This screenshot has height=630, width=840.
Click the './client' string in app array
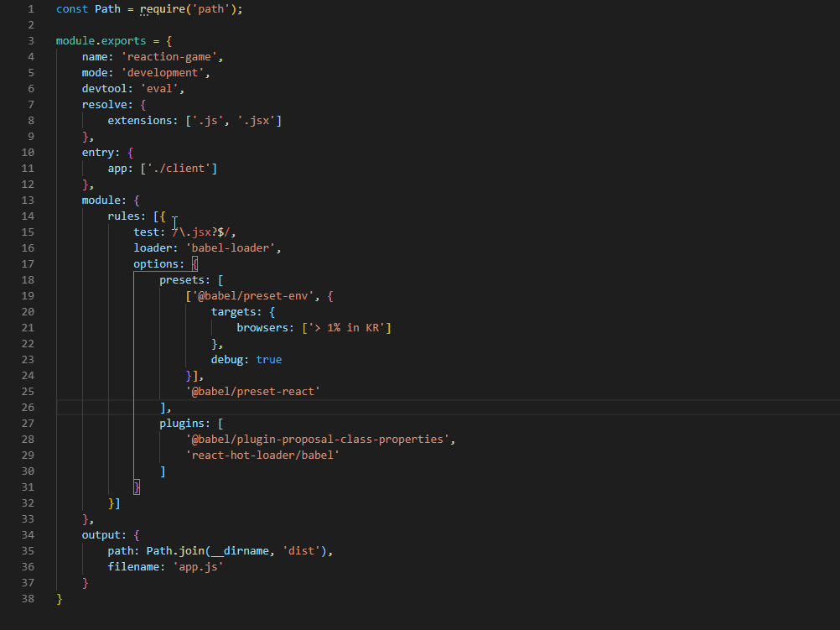click(179, 169)
